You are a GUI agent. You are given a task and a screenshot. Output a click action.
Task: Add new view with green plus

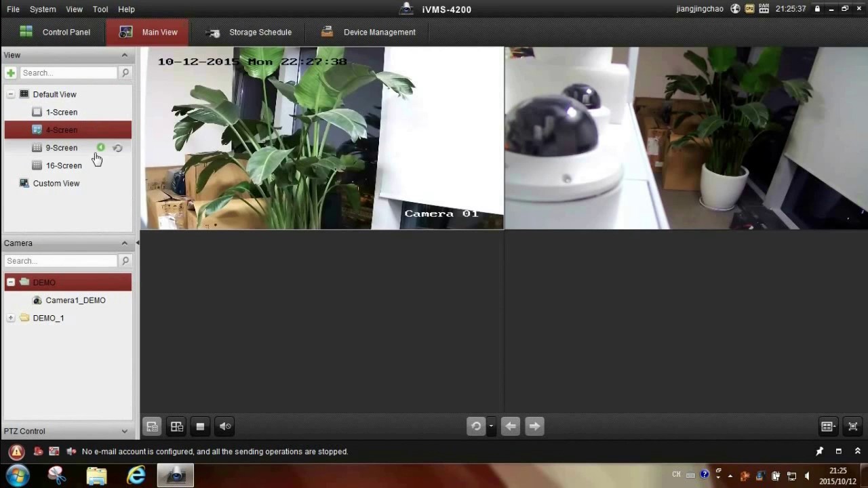click(11, 73)
